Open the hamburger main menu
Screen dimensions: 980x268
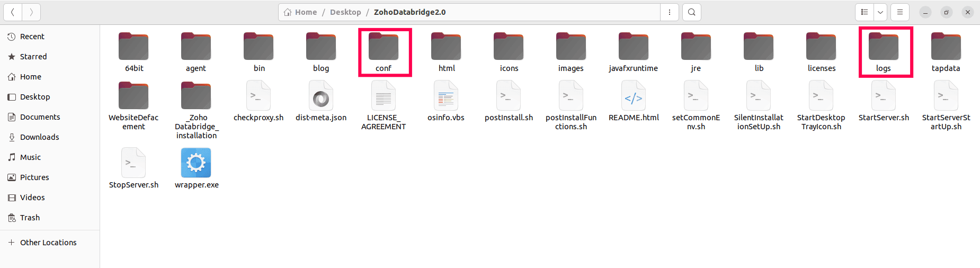(900, 12)
